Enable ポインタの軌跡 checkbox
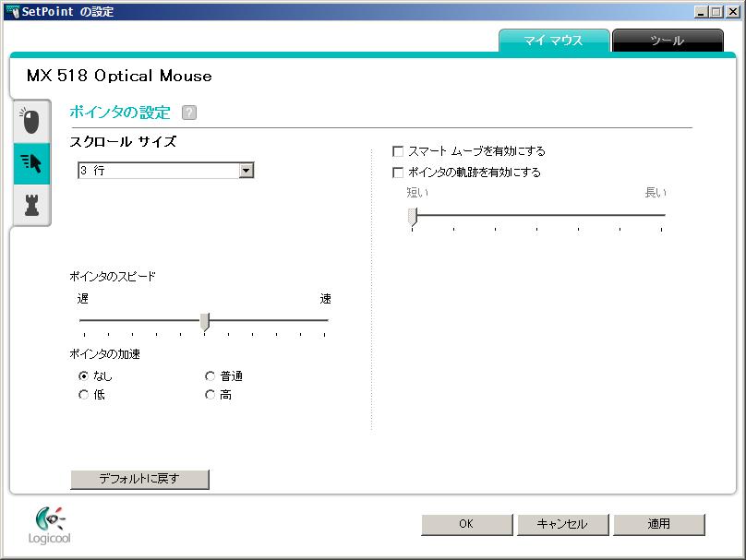746x560 pixels. click(x=399, y=173)
